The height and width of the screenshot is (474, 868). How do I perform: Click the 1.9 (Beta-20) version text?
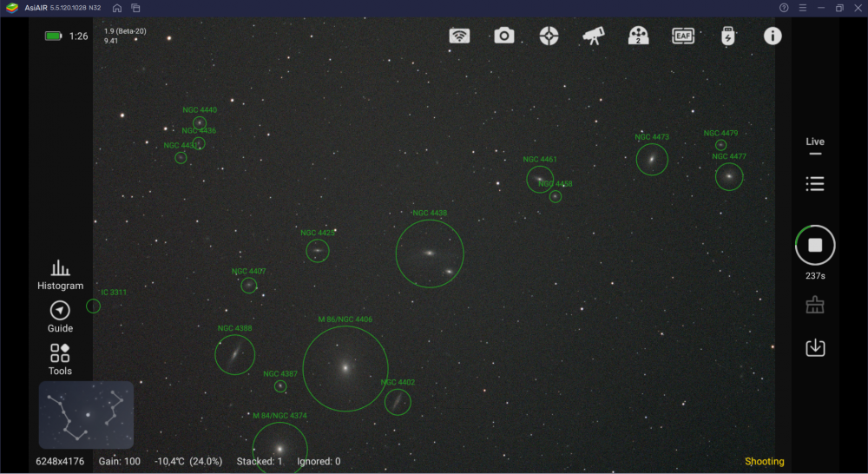[125, 31]
